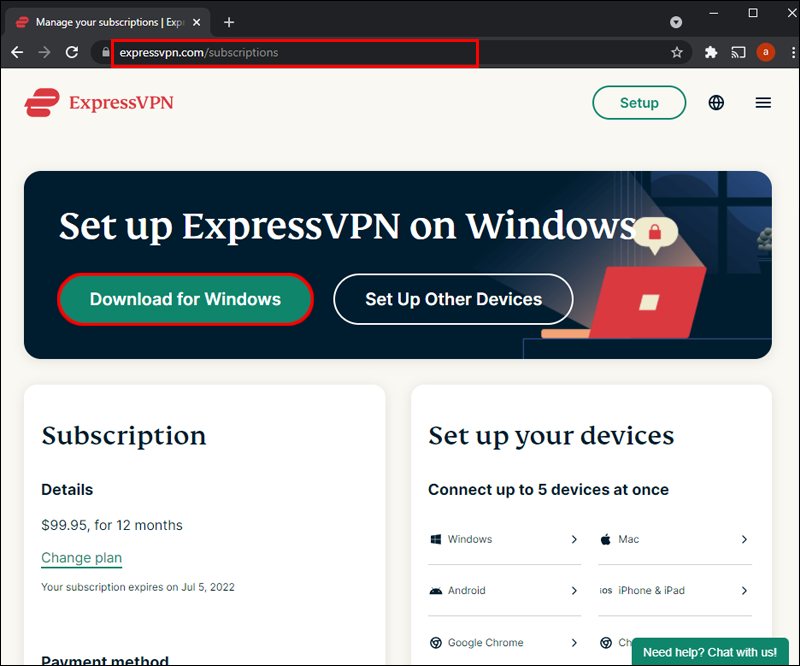Screen dimensions: 800x666
Task: Click the $99.95, for 12 months text
Action: [x=112, y=525]
